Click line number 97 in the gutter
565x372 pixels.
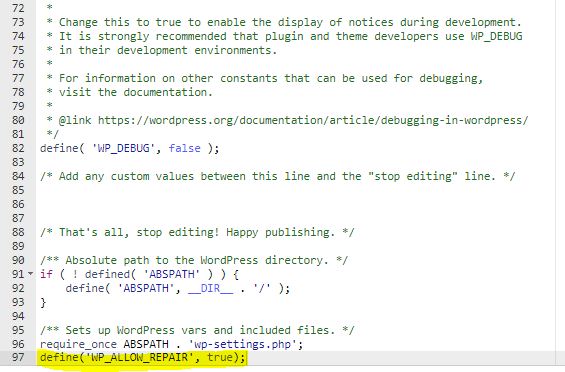tap(18, 358)
